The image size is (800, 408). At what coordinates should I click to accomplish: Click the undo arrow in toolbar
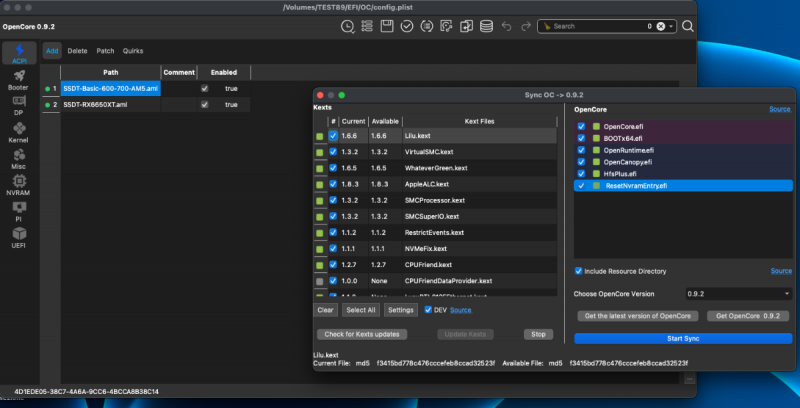pyautogui.click(x=507, y=26)
